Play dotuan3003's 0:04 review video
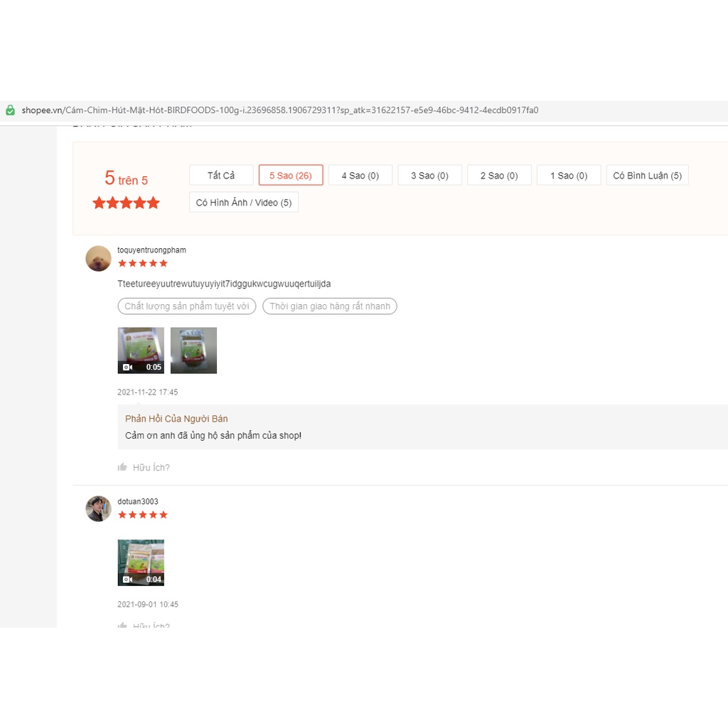The width and height of the screenshot is (728, 728). point(141,562)
